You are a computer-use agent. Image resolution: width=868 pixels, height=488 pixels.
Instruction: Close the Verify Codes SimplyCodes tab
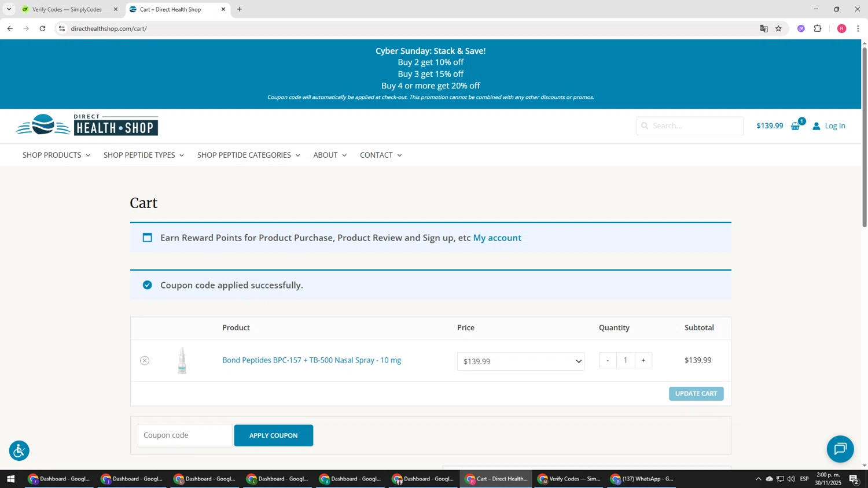tap(115, 9)
